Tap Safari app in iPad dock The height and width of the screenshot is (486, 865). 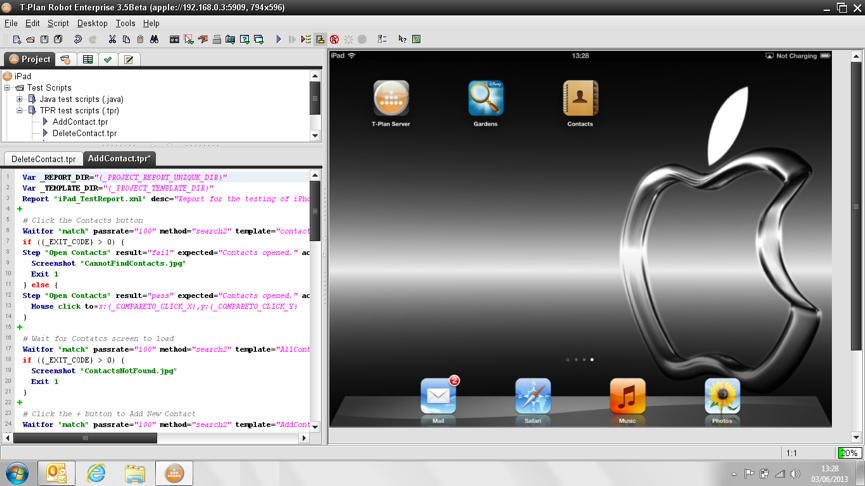click(x=533, y=396)
